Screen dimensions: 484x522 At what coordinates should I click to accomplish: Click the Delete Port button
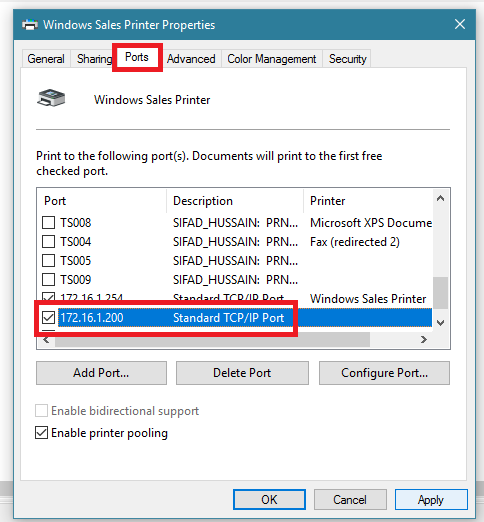point(242,373)
